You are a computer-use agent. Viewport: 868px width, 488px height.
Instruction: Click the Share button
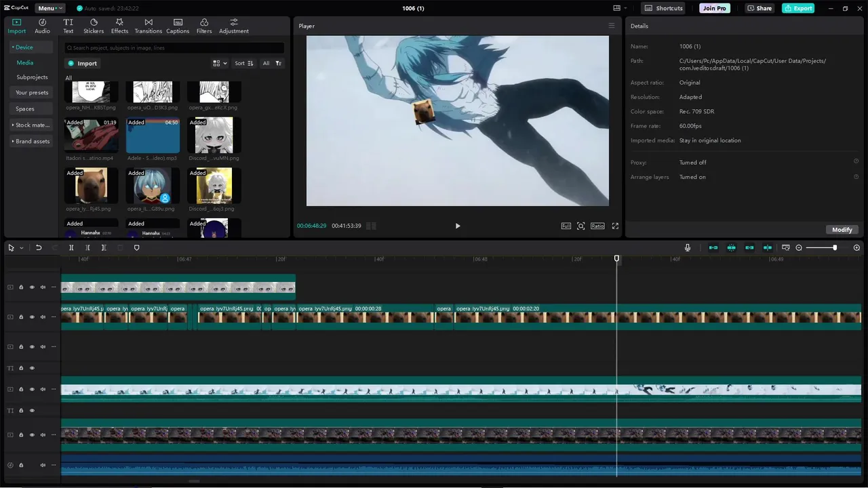tap(759, 8)
